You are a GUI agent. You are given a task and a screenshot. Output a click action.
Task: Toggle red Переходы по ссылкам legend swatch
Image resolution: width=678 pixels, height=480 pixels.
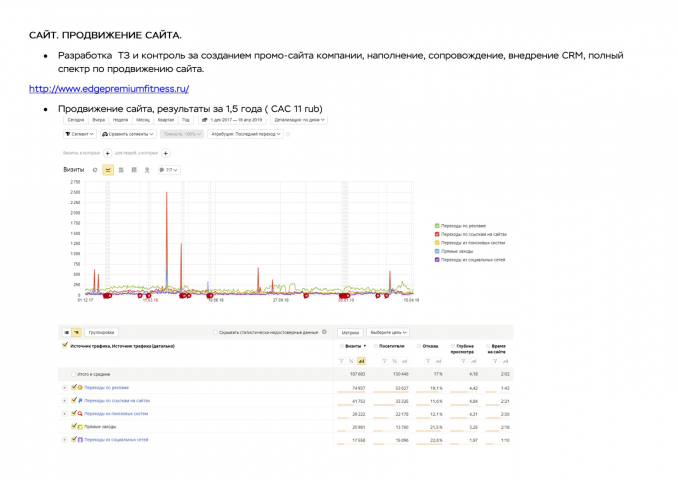pos(437,234)
